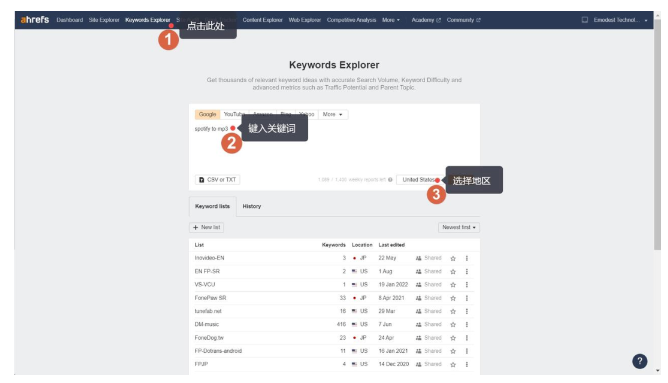Screen dimensions: 668x383
Task: Switch to the History tab
Action: 252,206
